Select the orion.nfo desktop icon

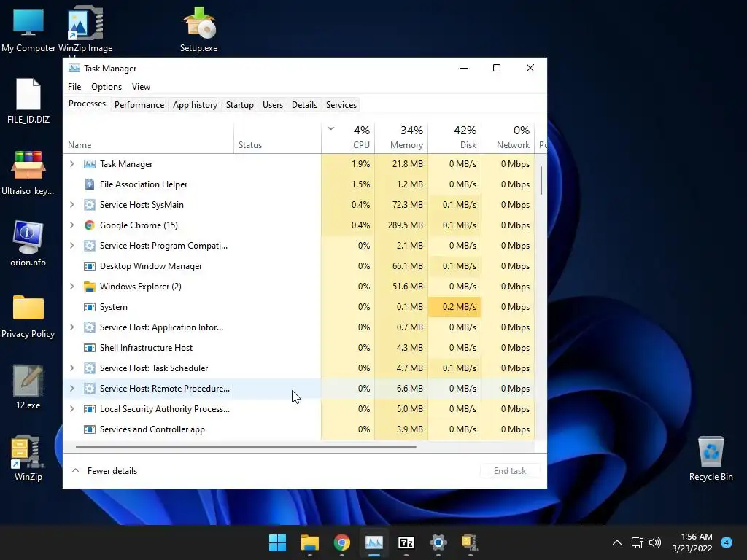[x=28, y=244]
